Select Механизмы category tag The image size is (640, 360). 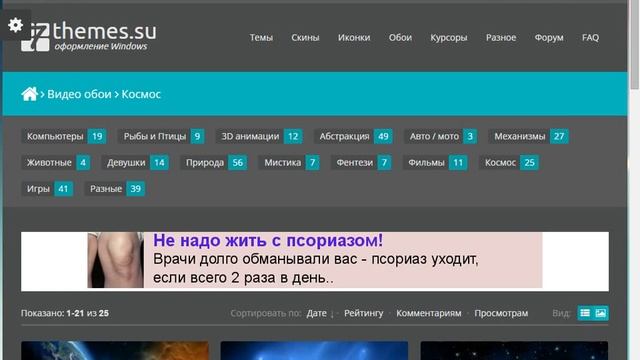coord(528,136)
